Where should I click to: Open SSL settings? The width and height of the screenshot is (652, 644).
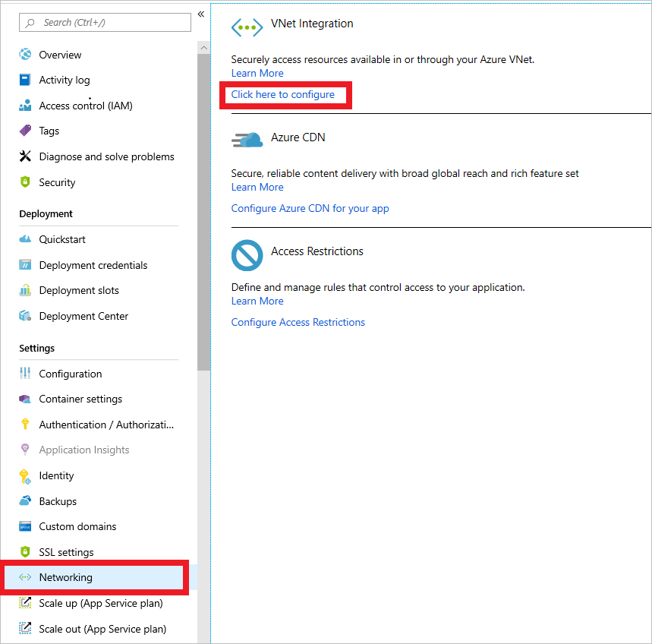click(x=66, y=552)
